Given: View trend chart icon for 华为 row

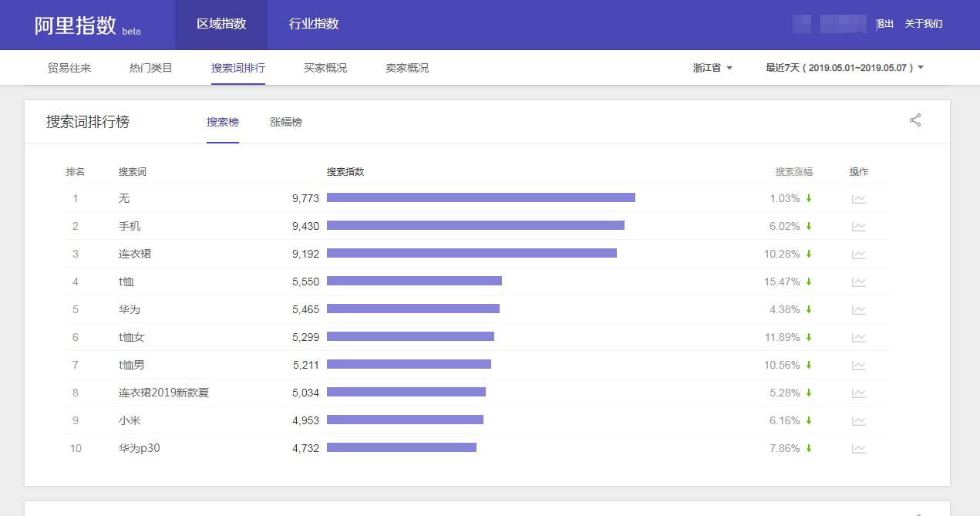Looking at the screenshot, I should pyautogui.click(x=858, y=310).
